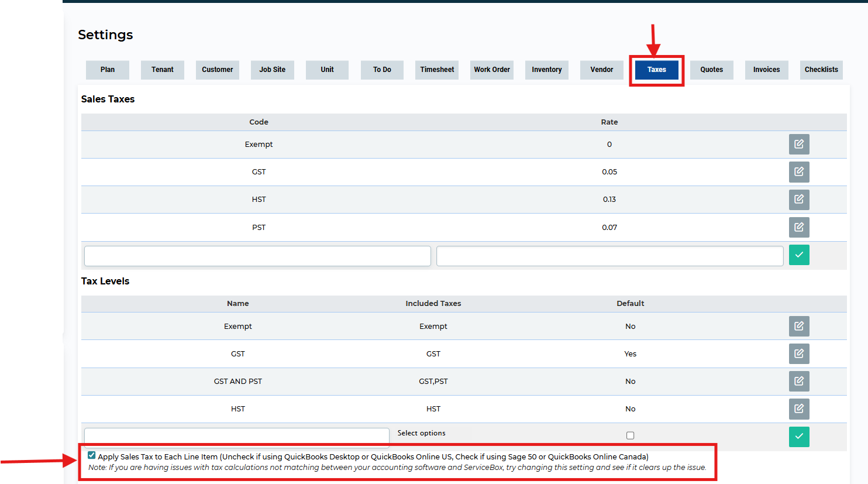Click the new sales tax Code field
The width and height of the screenshot is (868, 484).
(x=257, y=256)
